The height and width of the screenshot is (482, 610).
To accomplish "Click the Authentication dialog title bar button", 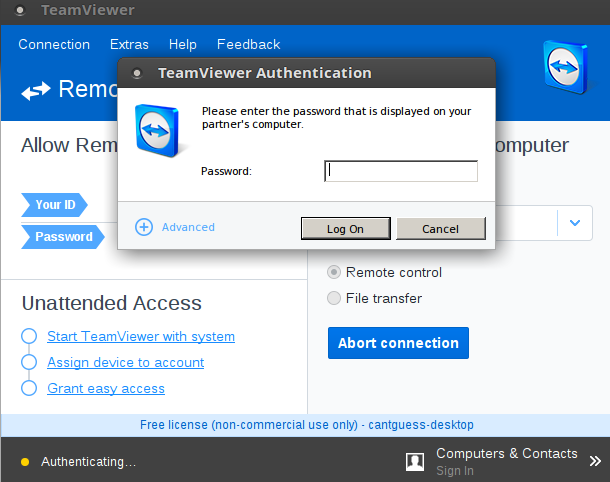I will point(137,73).
